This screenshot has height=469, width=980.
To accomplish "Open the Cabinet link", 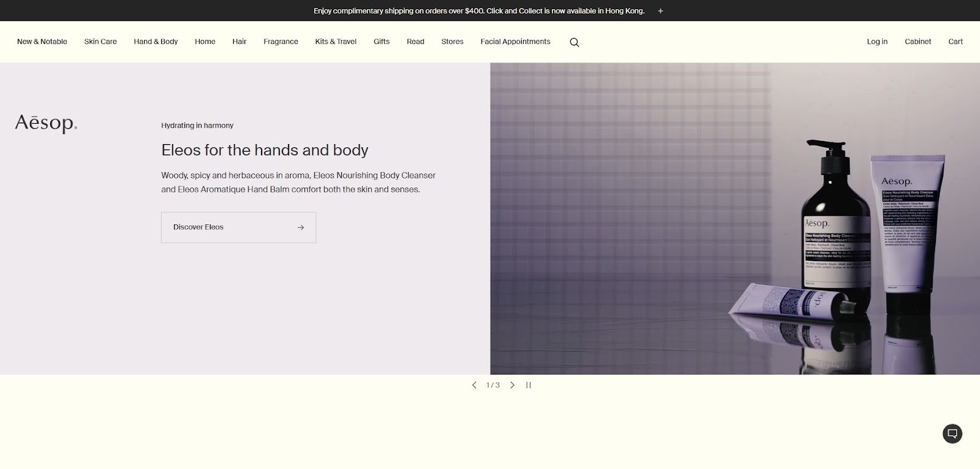I will tap(918, 42).
